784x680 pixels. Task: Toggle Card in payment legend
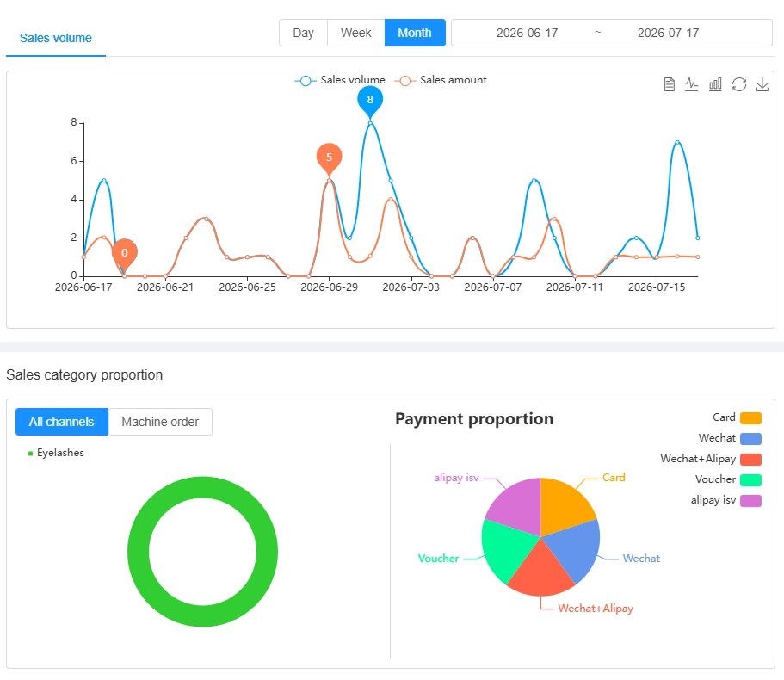737,417
